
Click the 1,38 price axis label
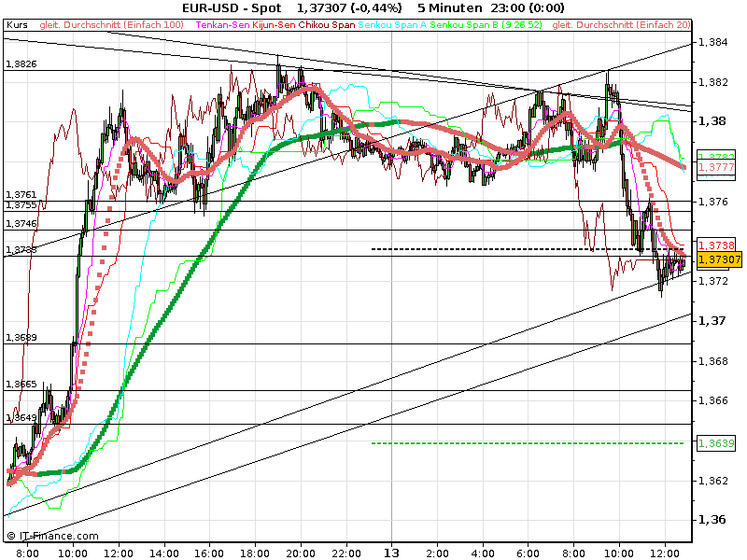point(712,121)
